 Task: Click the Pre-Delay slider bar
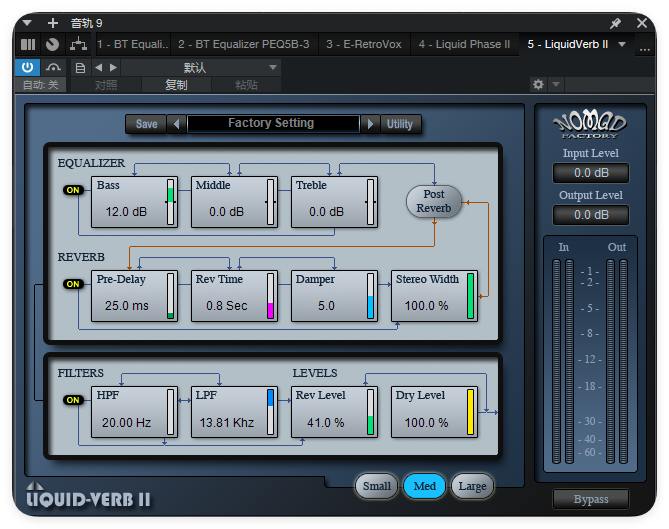click(171, 296)
